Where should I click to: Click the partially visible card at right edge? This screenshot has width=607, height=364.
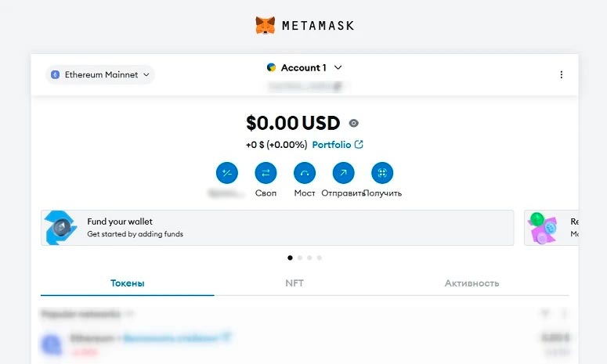pyautogui.click(x=552, y=228)
